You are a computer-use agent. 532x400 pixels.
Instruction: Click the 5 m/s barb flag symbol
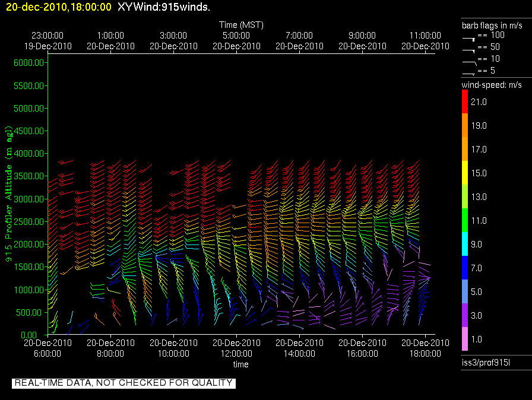coord(469,74)
